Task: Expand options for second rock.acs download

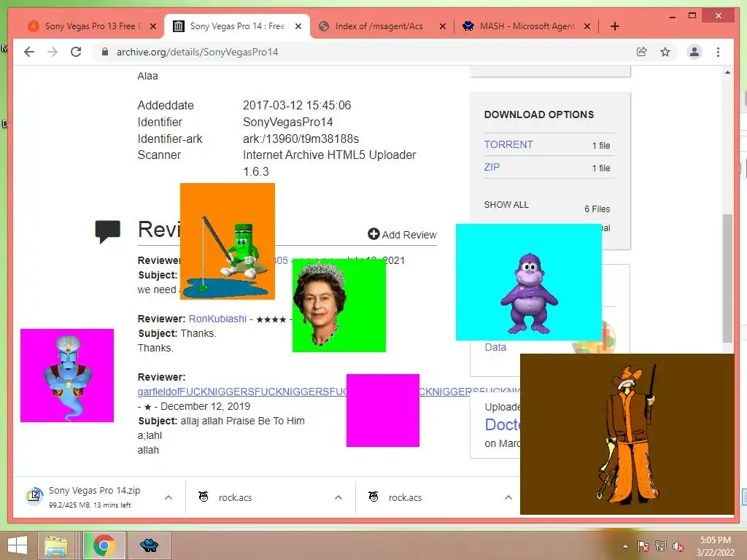Action: pyautogui.click(x=508, y=497)
